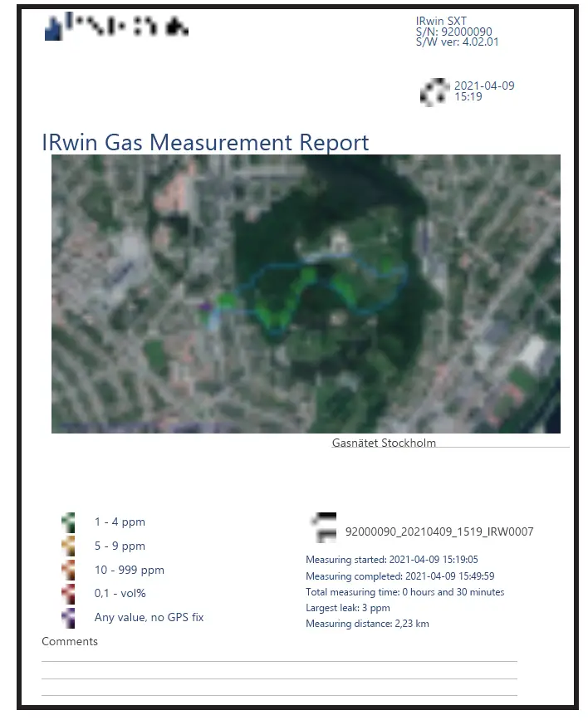Image resolution: width=588 pixels, height=725 pixels.
Task: Click the green 1 - 4 ppm legend marker
Action: (x=68, y=522)
